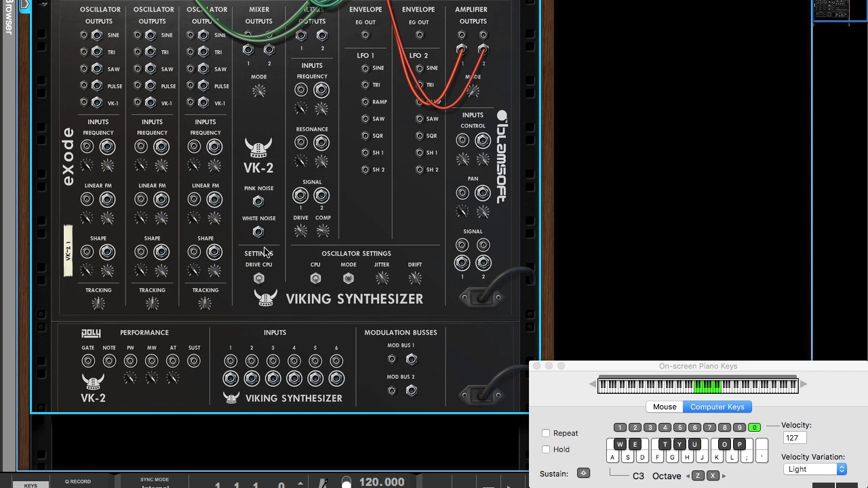The height and width of the screenshot is (488, 868).
Task: Click the LFO 2 SAW jack
Action: pyautogui.click(x=419, y=119)
